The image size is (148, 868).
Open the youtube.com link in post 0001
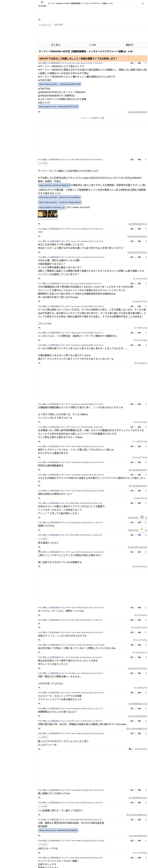click(x=60, y=84)
